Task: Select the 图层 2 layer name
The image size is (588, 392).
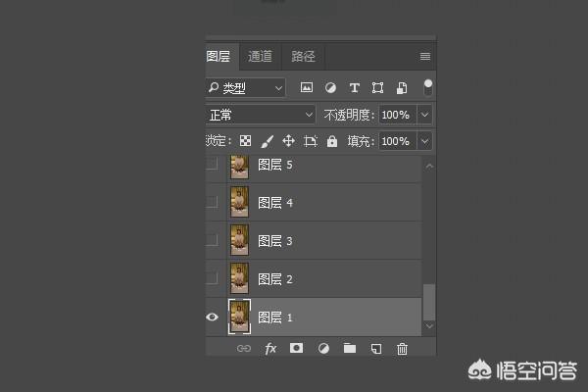Action: click(x=275, y=279)
